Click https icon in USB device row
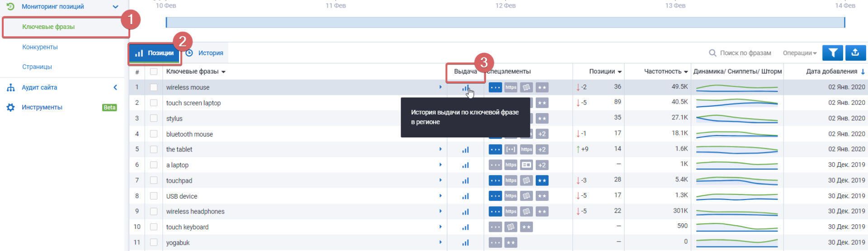868x251 pixels. pyautogui.click(x=511, y=196)
